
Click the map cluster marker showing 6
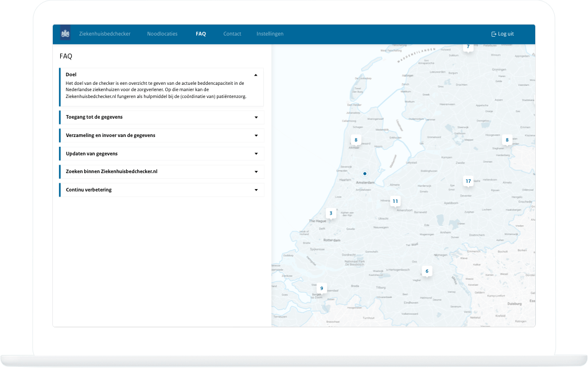click(x=427, y=271)
